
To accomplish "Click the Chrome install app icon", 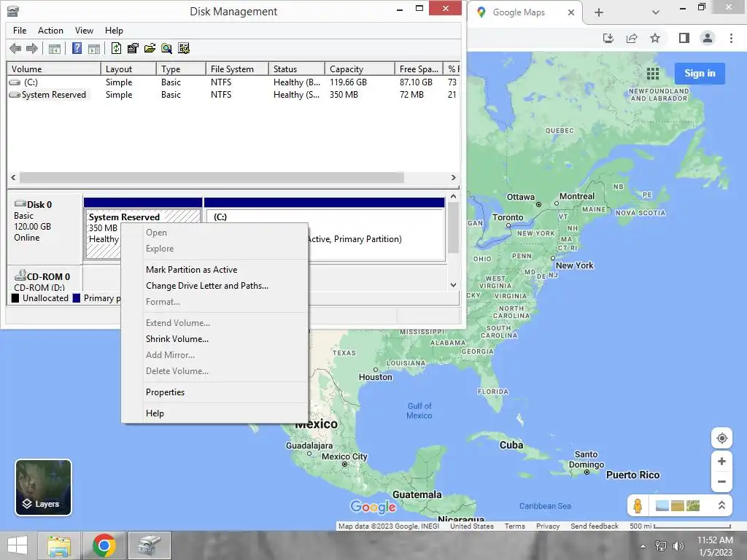I will pos(608,38).
